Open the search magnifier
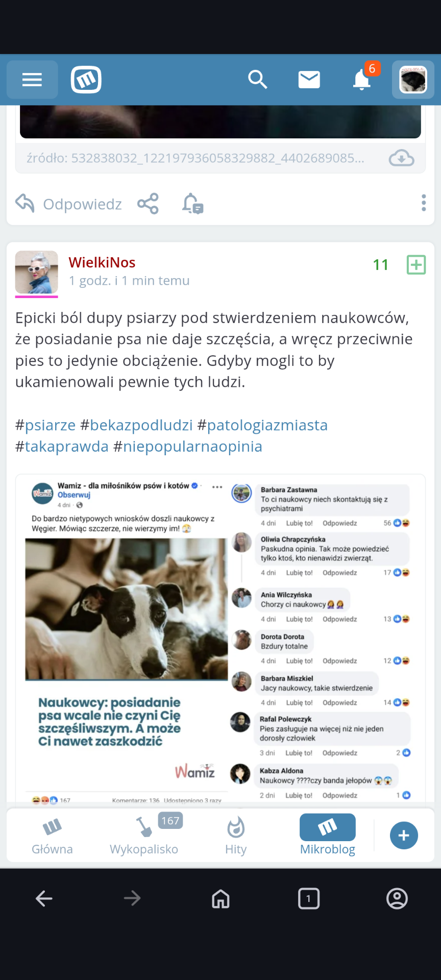 257,80
